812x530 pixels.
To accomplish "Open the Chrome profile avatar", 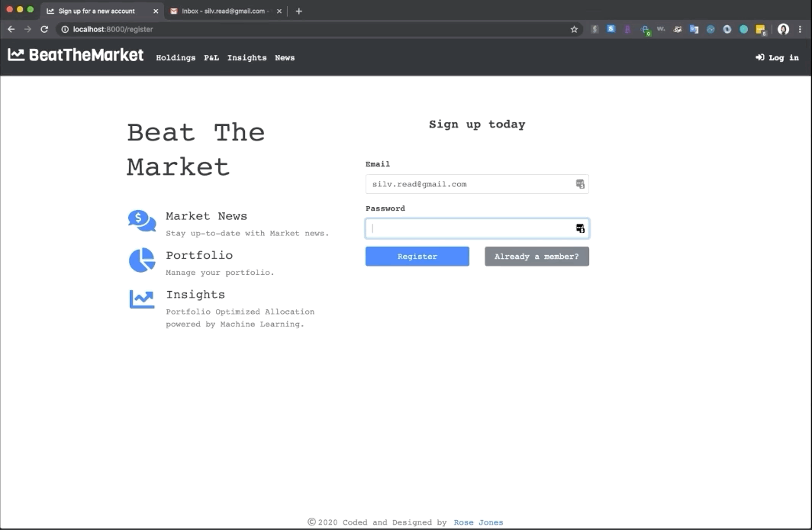I will click(783, 30).
